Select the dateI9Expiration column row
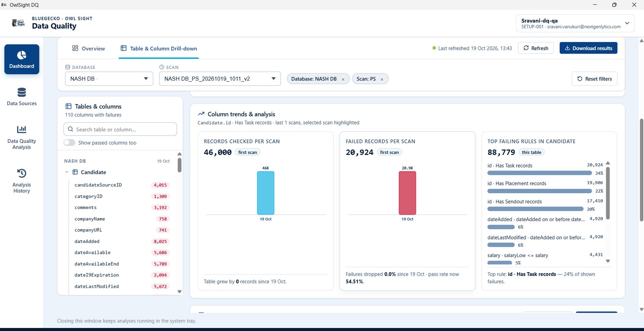 coord(122,275)
